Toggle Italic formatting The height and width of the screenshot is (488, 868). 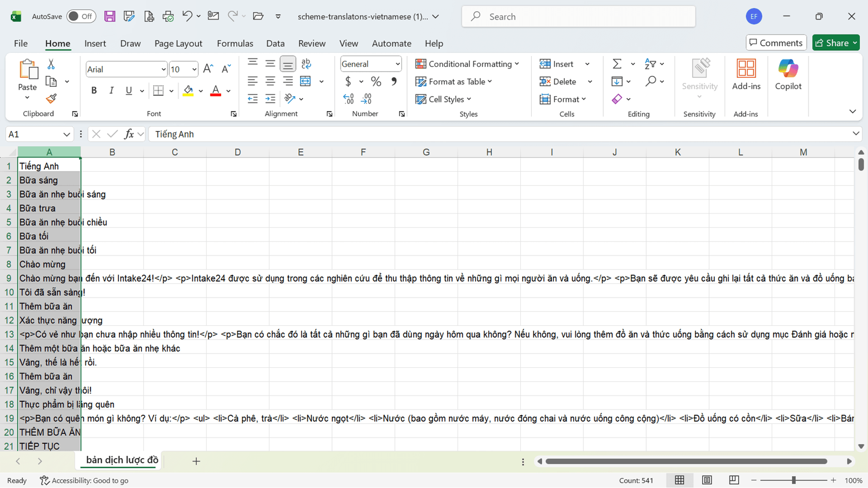pos(111,90)
